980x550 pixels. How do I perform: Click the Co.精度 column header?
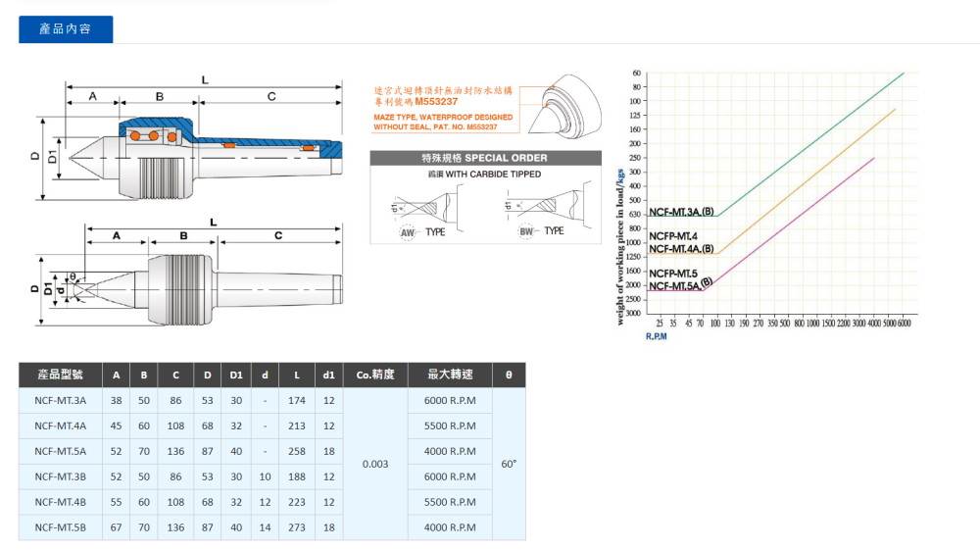(x=375, y=375)
